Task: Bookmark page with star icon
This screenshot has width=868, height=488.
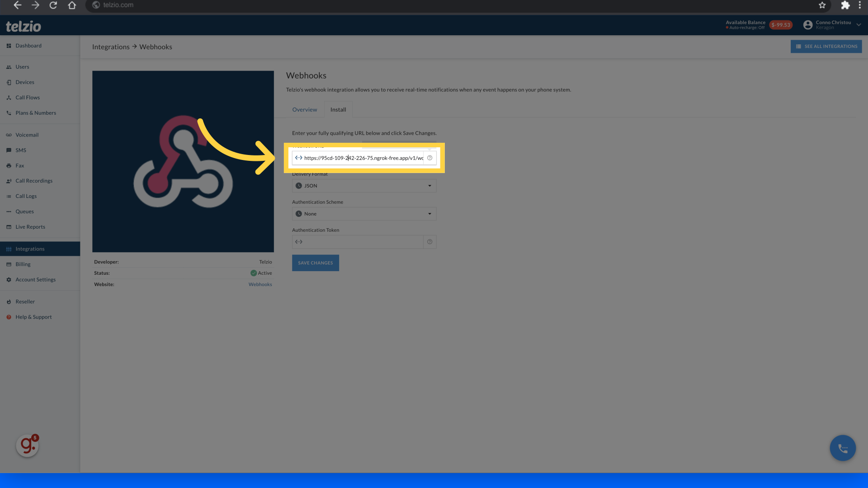Action: 822,5
